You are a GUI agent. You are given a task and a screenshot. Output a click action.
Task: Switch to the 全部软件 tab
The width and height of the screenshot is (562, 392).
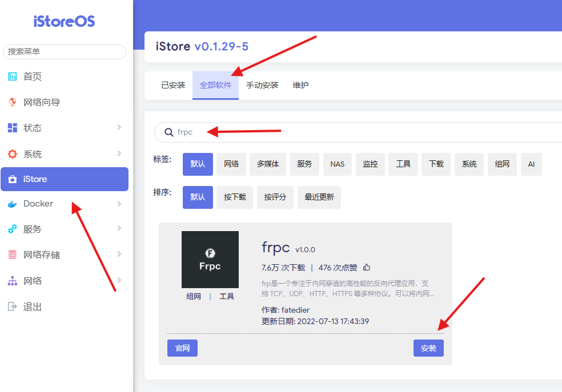[x=215, y=85]
